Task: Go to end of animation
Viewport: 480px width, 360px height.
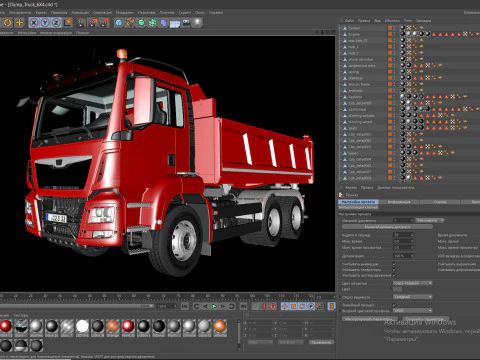Action: (244, 306)
